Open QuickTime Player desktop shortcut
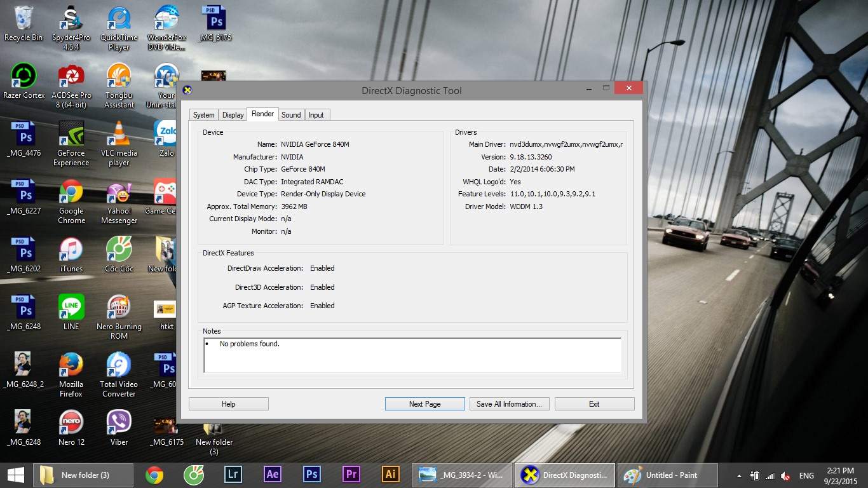Image resolution: width=868 pixels, height=488 pixels. click(x=119, y=29)
